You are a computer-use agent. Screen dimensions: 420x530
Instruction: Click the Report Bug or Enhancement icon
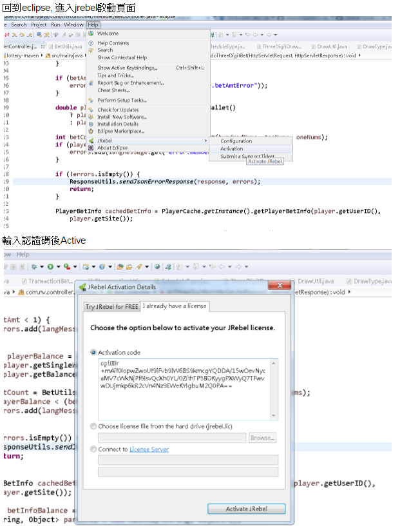[x=91, y=83]
